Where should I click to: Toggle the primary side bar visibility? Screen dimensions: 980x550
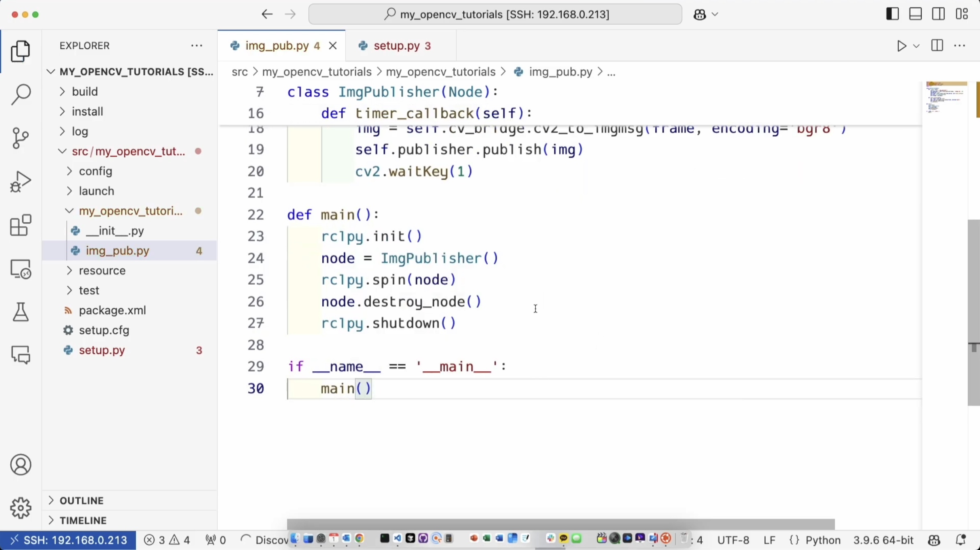pos(892,14)
